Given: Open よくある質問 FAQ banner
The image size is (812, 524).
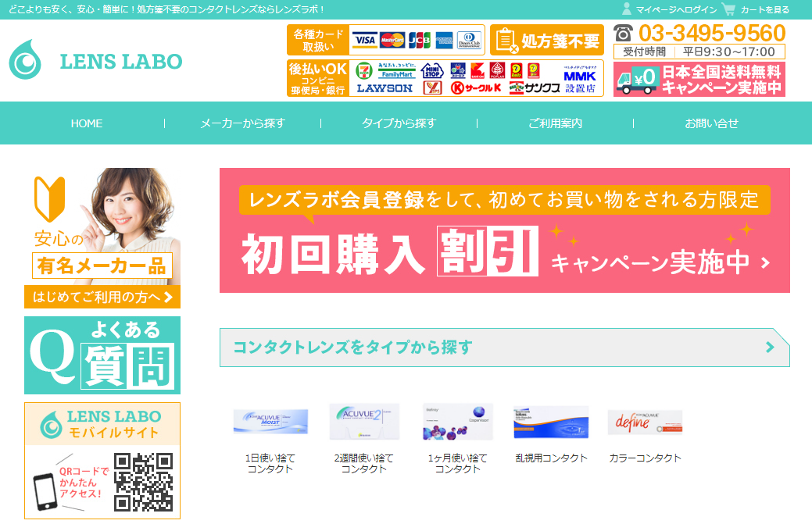Looking at the screenshot, I should [x=102, y=355].
